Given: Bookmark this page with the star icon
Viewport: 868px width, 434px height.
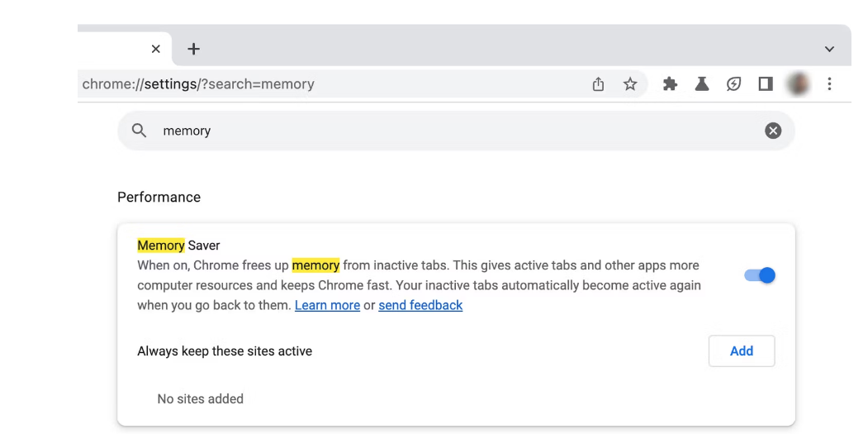Looking at the screenshot, I should 630,84.
